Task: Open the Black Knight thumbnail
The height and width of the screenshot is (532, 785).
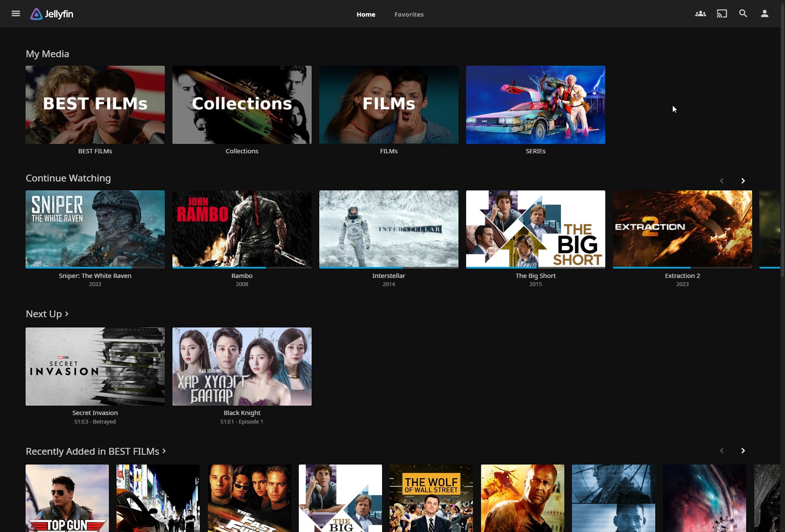Action: pos(242,366)
